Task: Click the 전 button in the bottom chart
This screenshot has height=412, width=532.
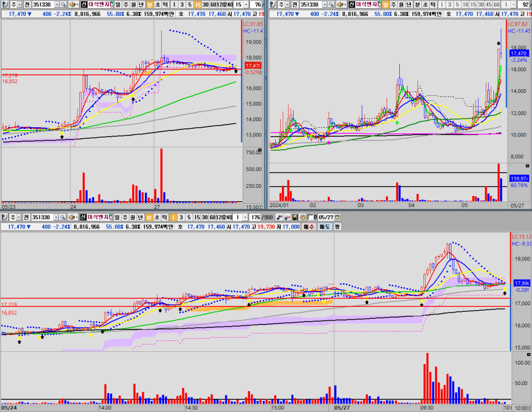Action: click(x=27, y=217)
